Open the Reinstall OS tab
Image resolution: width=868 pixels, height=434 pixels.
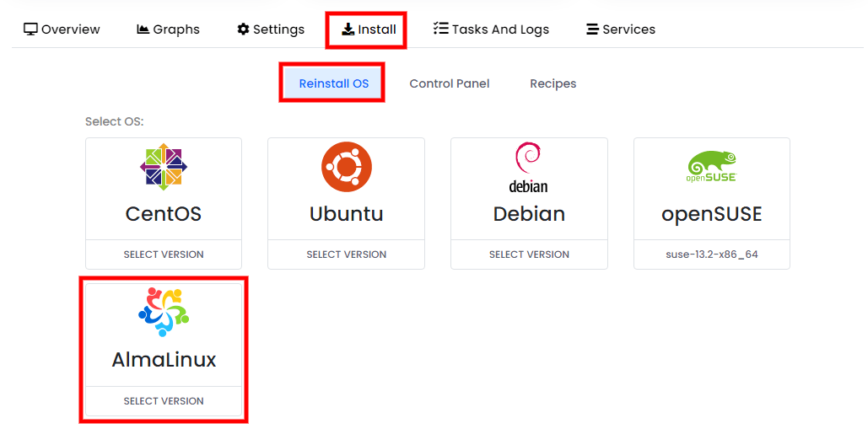334,83
